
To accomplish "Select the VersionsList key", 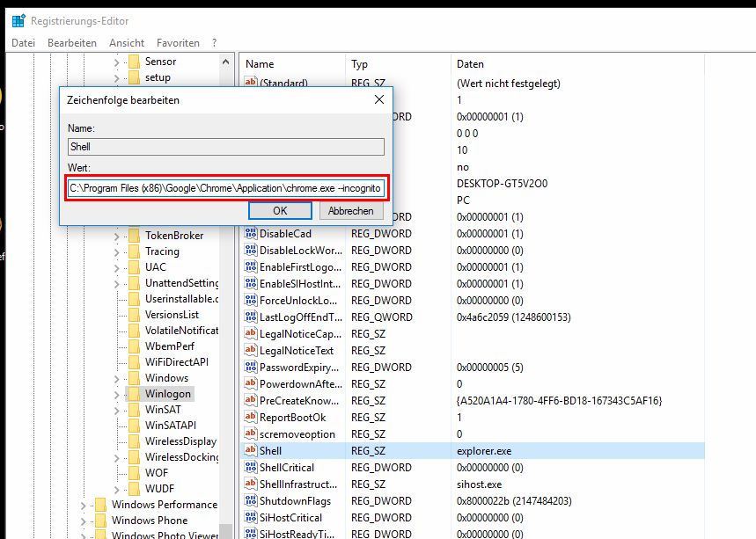I will [x=172, y=315].
